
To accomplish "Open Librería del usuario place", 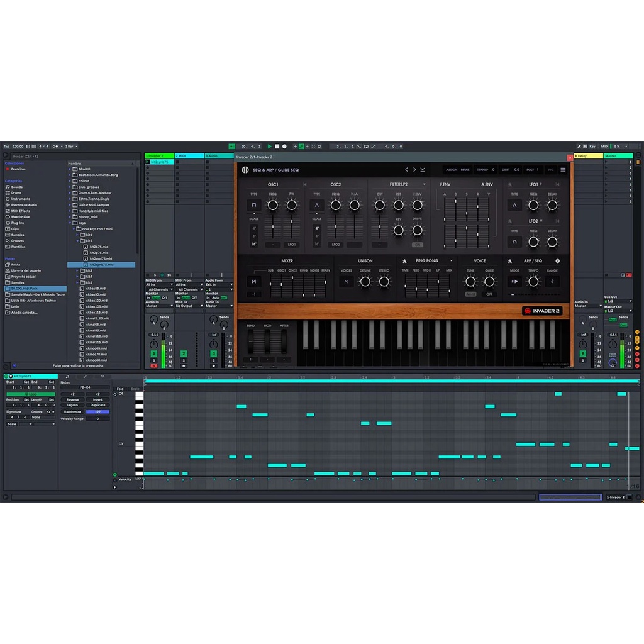I will 25,270.
